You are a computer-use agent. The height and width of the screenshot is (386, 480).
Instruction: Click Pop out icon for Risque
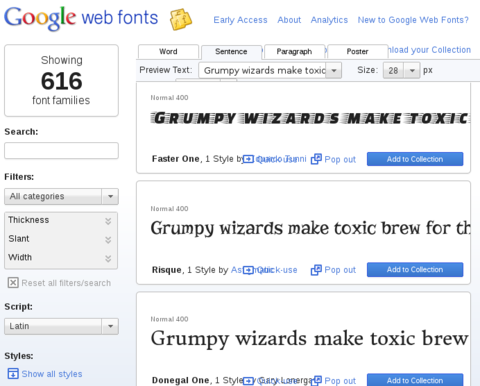316,270
